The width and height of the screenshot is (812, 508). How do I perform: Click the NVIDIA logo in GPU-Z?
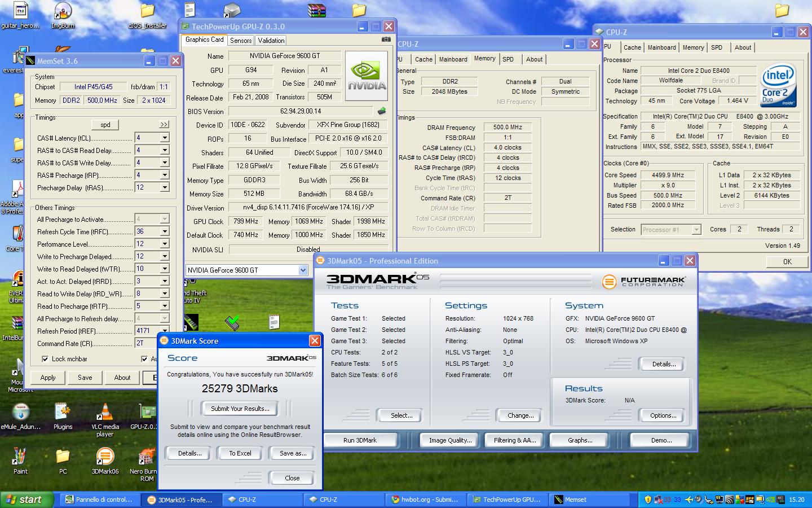tap(367, 76)
